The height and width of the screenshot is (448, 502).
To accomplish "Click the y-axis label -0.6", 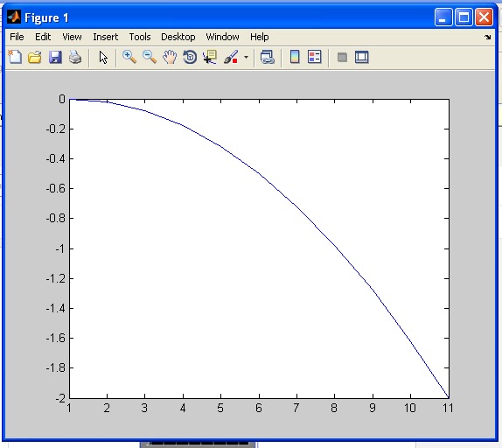I will tap(56, 189).
